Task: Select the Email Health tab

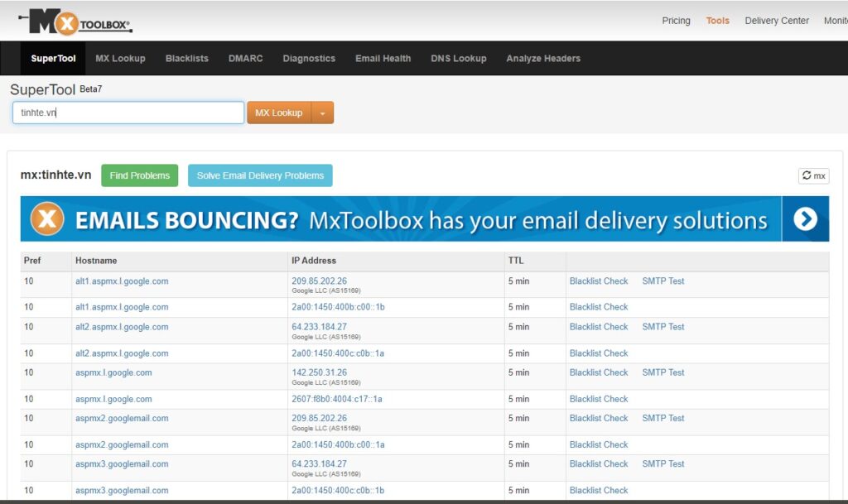Action: coord(383,59)
